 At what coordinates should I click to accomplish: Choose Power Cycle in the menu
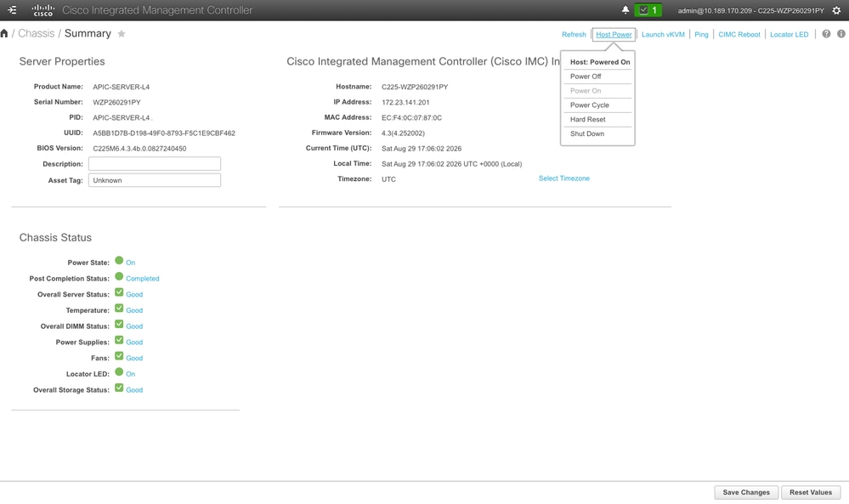(x=597, y=105)
